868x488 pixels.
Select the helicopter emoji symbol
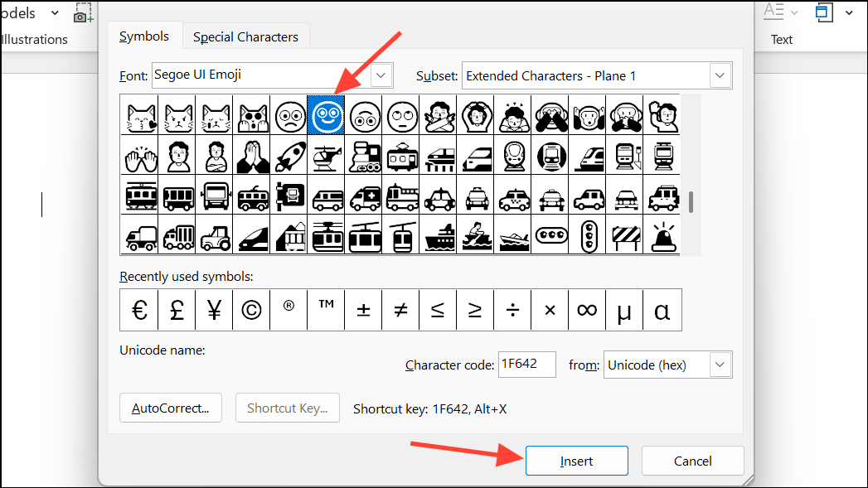(x=326, y=155)
